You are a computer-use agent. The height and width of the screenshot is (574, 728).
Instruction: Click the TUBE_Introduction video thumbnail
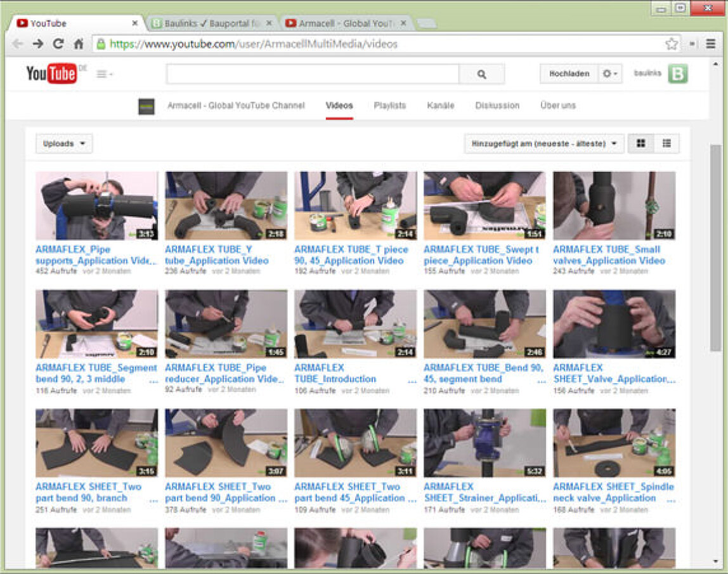pyautogui.click(x=356, y=324)
